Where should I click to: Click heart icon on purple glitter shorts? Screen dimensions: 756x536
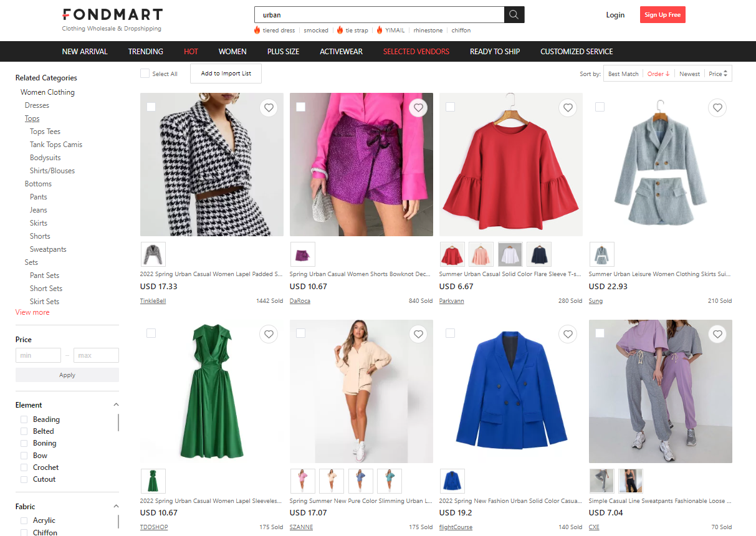click(x=418, y=108)
